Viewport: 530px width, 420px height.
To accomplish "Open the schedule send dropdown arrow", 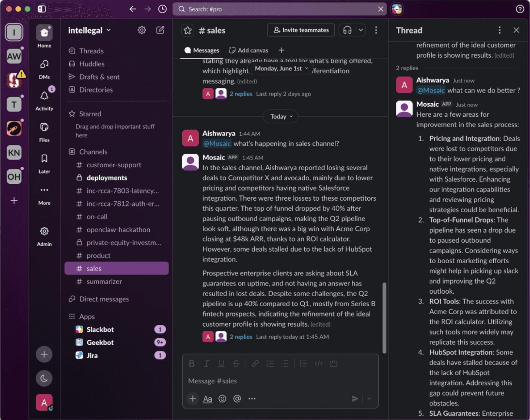I will click(369, 399).
